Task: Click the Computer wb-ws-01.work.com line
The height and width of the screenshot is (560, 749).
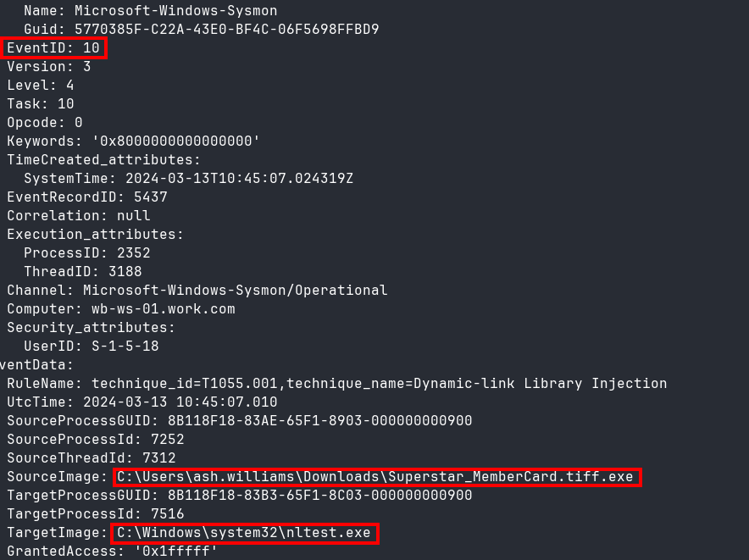Action: coord(121,308)
